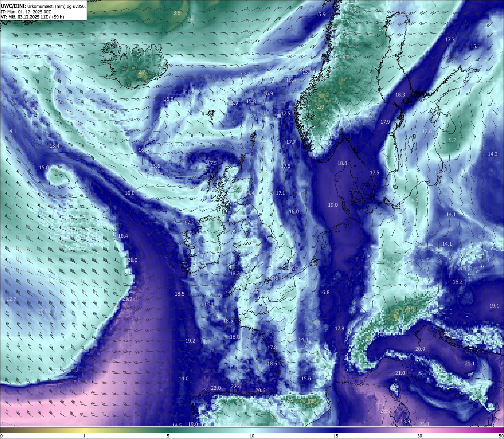Click the 18.3 value over the Baltic
Screen dimensions: 504x439
click(x=400, y=95)
